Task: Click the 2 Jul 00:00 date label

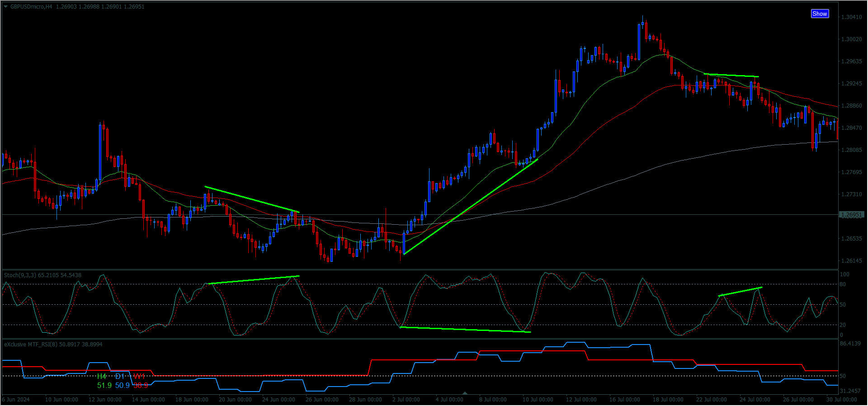Action: [x=406, y=400]
